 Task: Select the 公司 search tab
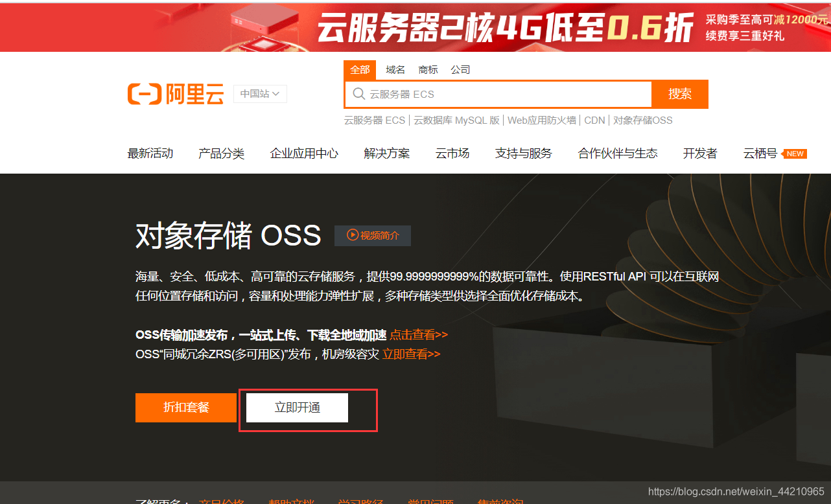460,70
